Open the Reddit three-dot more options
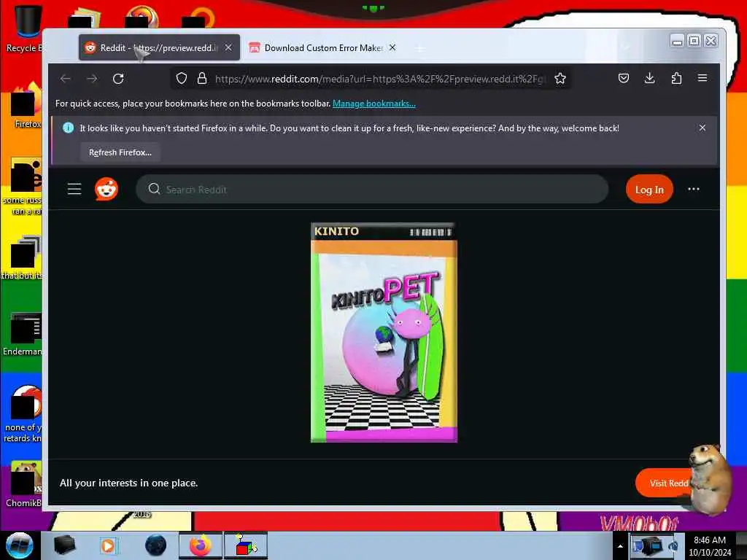This screenshot has width=747, height=560. [694, 189]
